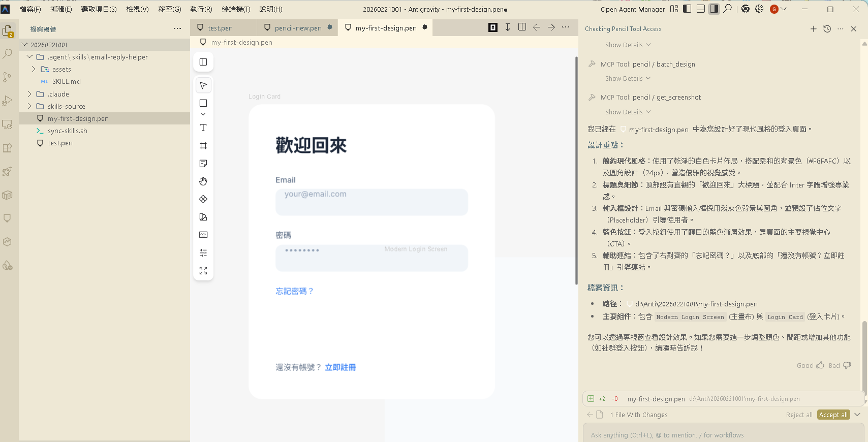Image resolution: width=868 pixels, height=442 pixels.
Task: Select the Rectangle shape tool
Action: 203,103
